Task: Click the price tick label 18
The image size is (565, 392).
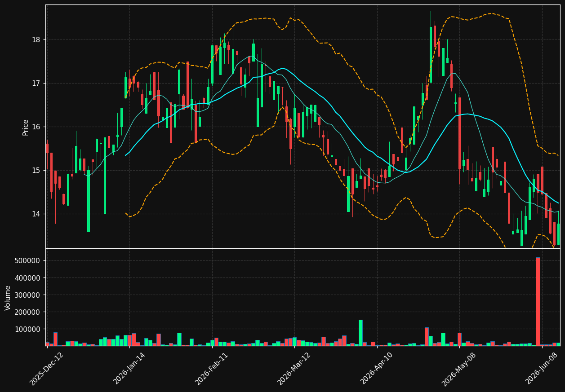Action: pyautogui.click(x=36, y=40)
